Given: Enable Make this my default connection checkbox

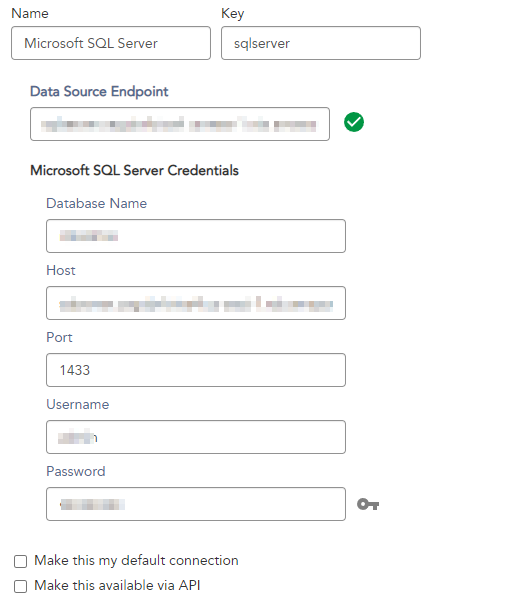Looking at the screenshot, I should [x=20, y=561].
